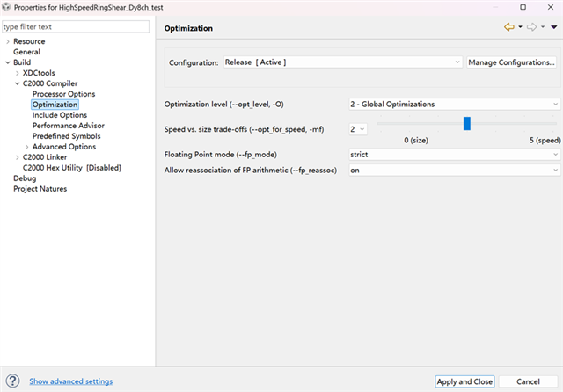Expand the C2000 Linker node
This screenshot has width=563, height=392.
coord(18,157)
